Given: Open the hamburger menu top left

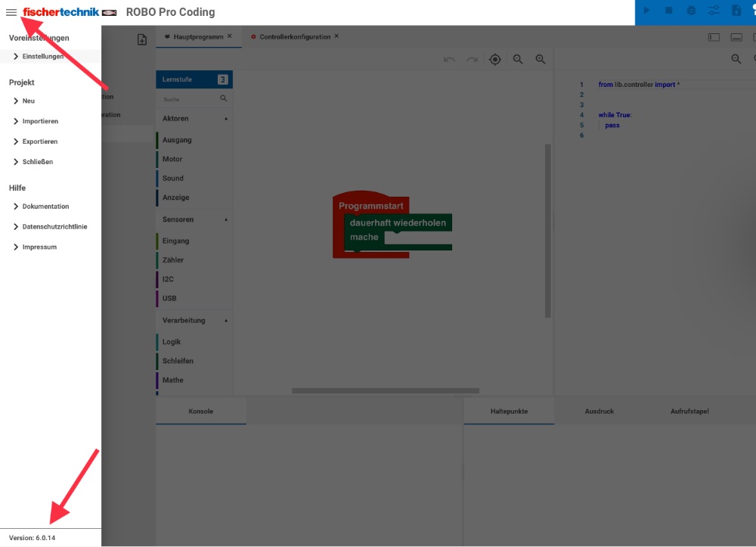Looking at the screenshot, I should click(x=11, y=12).
